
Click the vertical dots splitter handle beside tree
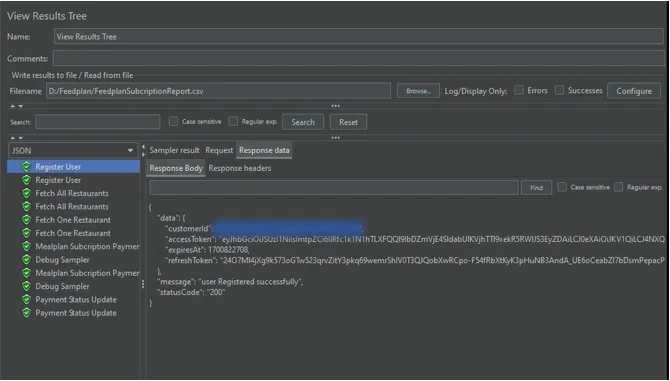(x=143, y=284)
